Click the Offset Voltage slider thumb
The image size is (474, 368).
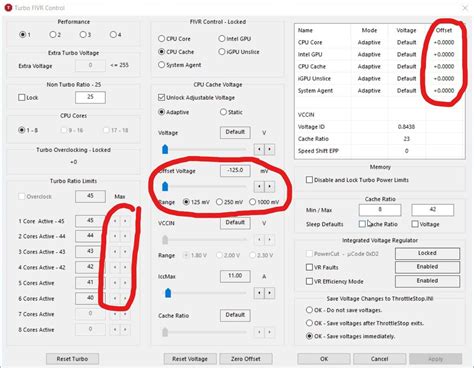click(x=165, y=187)
